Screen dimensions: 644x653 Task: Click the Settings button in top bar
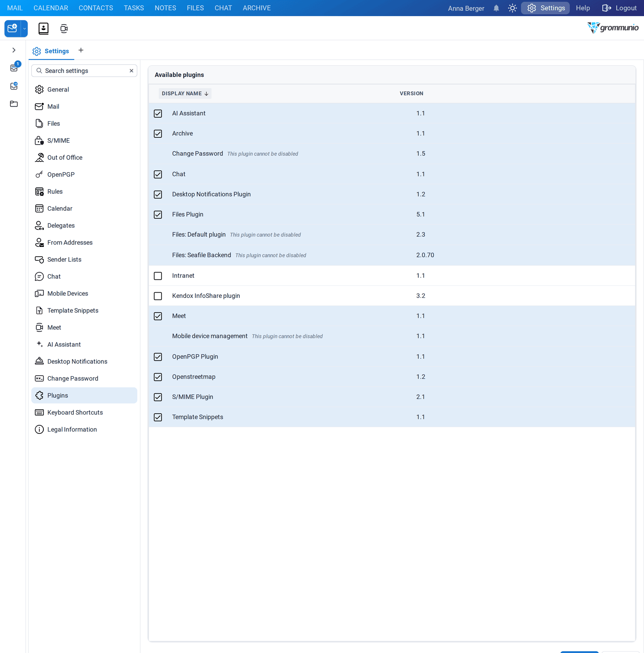(x=546, y=8)
